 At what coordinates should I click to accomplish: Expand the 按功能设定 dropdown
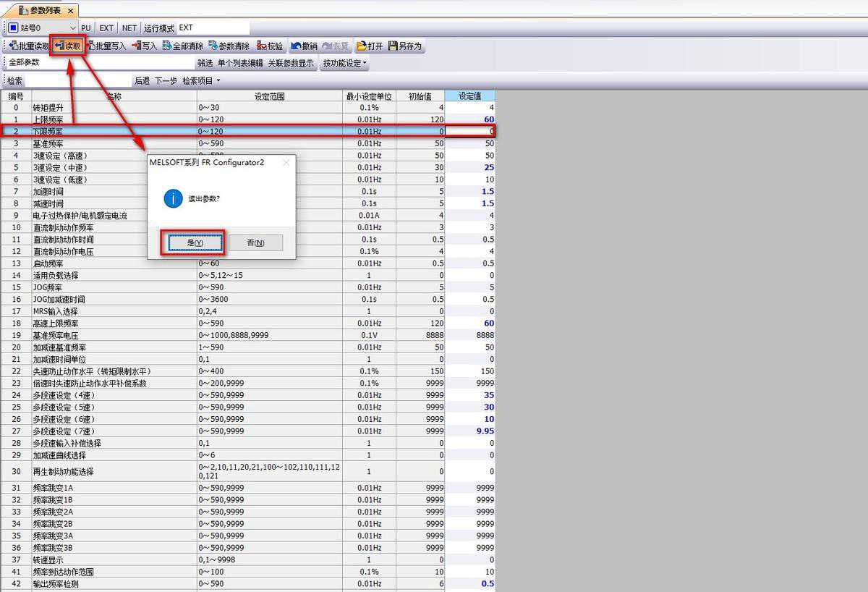coord(344,64)
